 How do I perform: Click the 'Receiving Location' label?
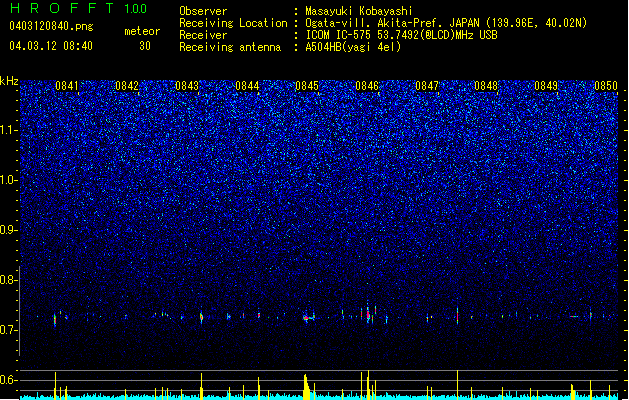(233, 23)
